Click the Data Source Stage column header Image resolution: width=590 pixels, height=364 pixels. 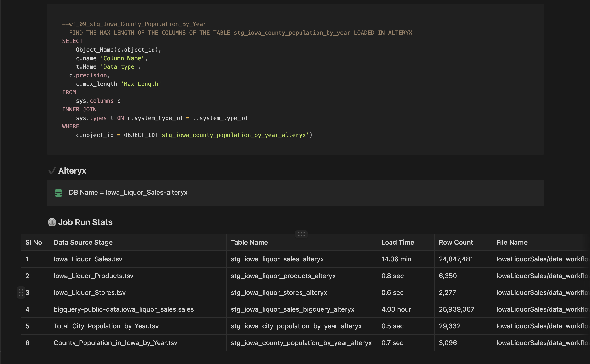pyautogui.click(x=138, y=242)
